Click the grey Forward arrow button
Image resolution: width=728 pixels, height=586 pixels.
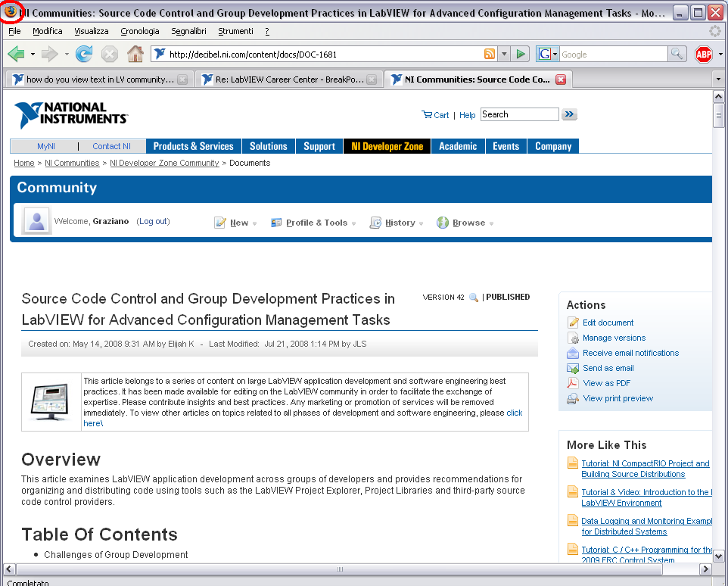[48, 54]
